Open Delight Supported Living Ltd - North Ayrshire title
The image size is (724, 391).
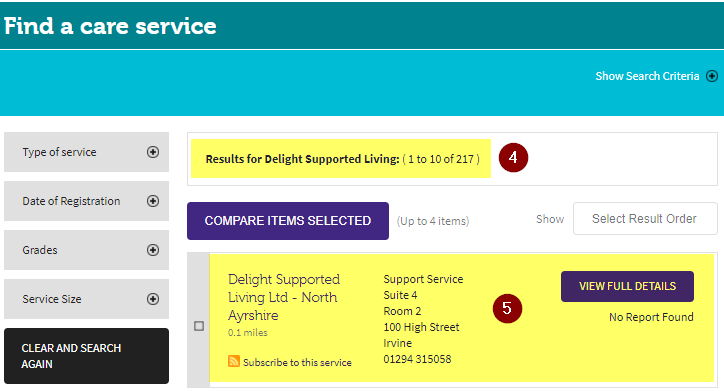click(x=284, y=297)
